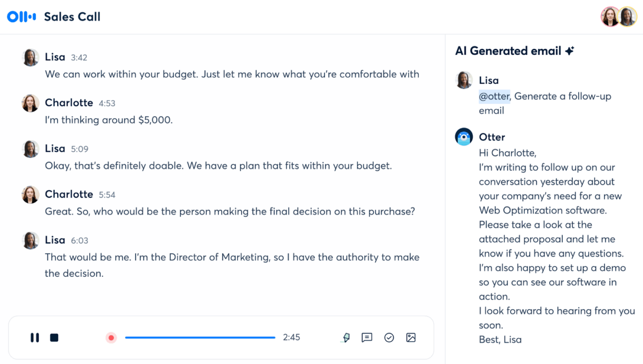
Task: Mark an action item using the checkmark icon
Action: pyautogui.click(x=389, y=337)
